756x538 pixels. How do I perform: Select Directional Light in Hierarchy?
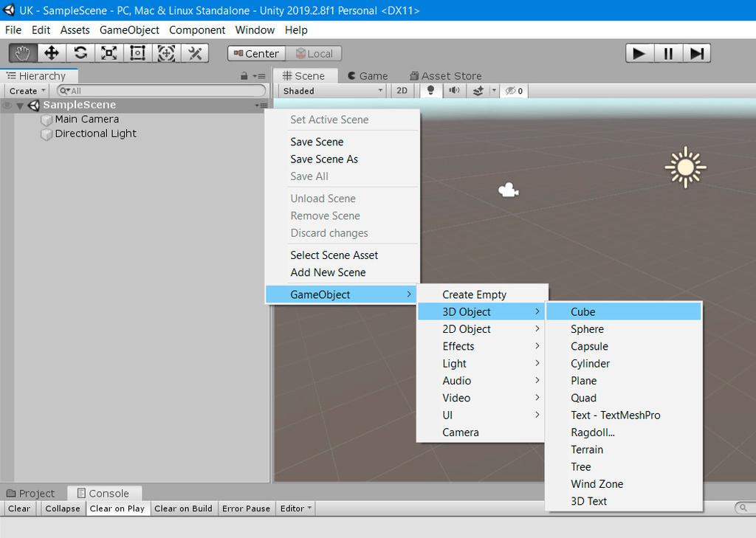click(95, 134)
